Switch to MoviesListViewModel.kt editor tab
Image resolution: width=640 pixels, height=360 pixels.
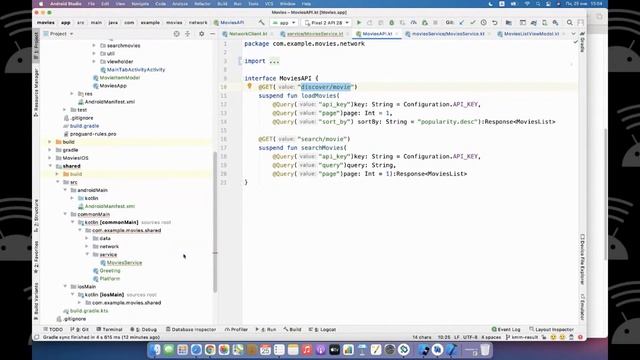pos(531,34)
